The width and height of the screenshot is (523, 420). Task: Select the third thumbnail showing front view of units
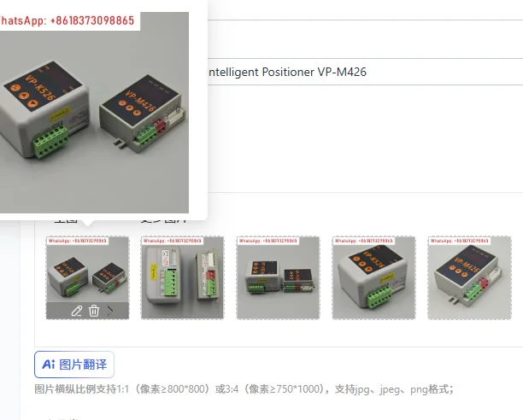click(279, 277)
